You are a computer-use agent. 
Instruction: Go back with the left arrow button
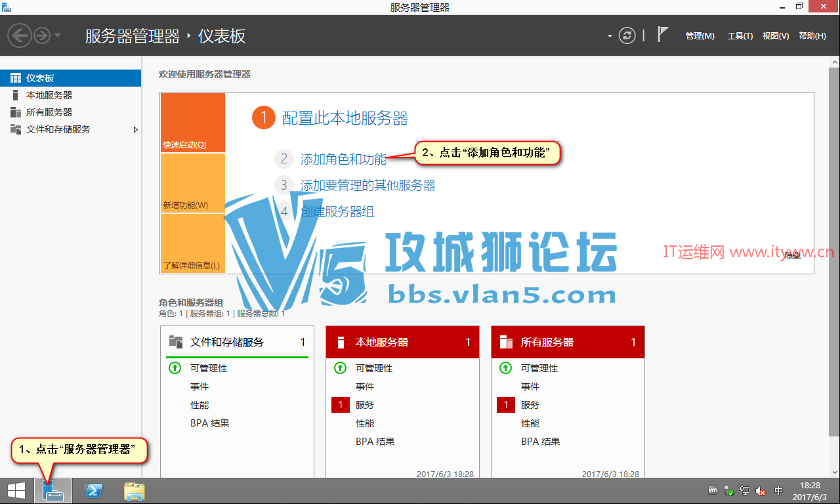[20, 35]
